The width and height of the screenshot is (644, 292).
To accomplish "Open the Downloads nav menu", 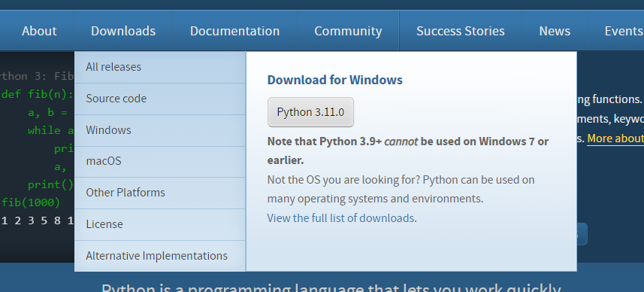I will coord(123,31).
